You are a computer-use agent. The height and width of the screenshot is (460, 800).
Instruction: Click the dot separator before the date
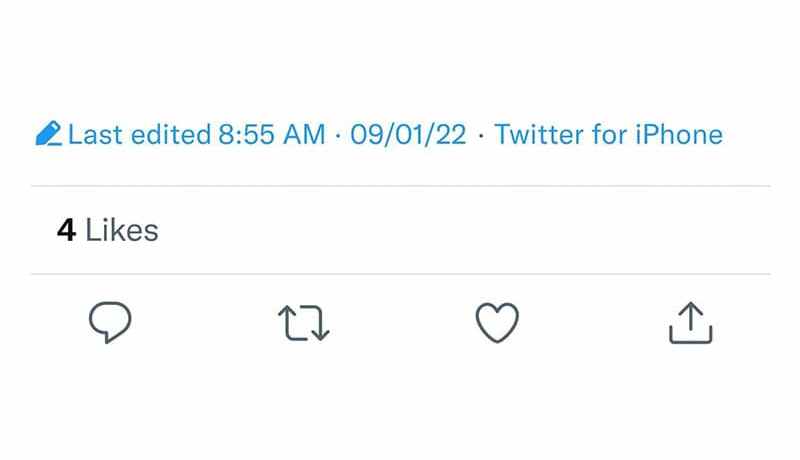(338, 135)
